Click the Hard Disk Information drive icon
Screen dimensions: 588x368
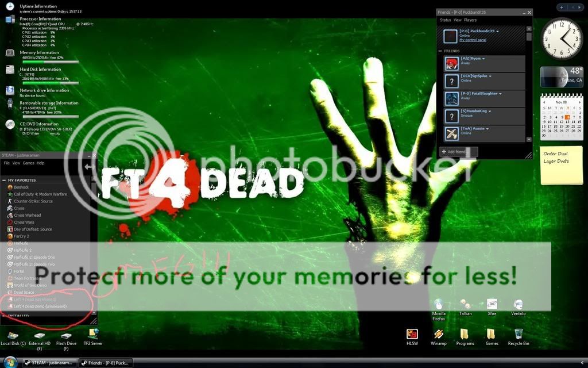coord(10,70)
